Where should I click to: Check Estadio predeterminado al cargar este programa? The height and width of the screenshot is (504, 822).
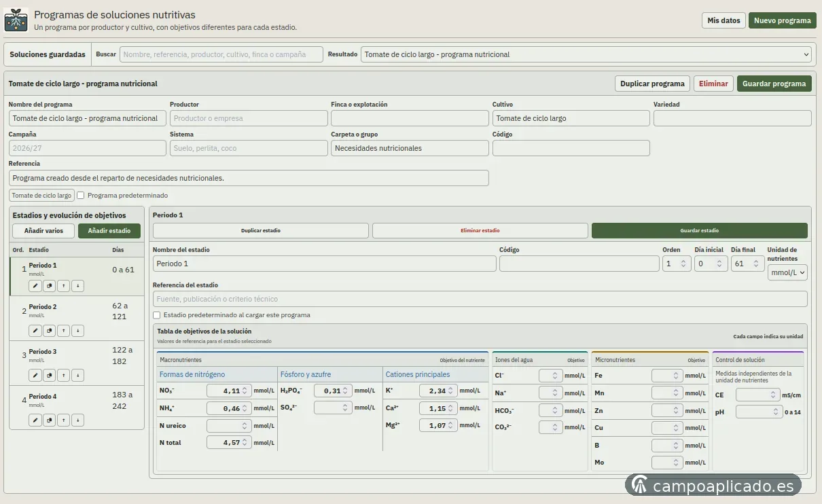click(157, 315)
